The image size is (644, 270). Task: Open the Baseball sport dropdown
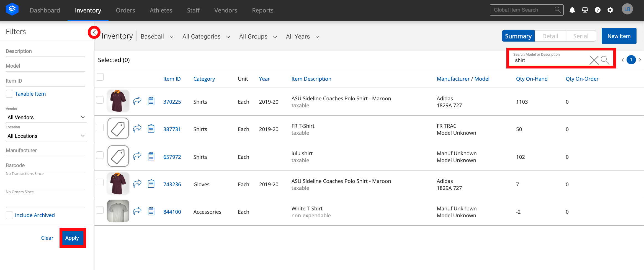157,37
